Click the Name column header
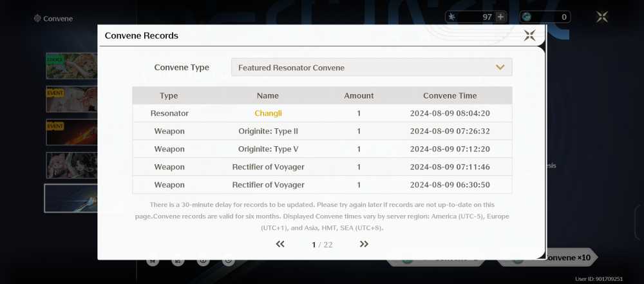 point(268,96)
